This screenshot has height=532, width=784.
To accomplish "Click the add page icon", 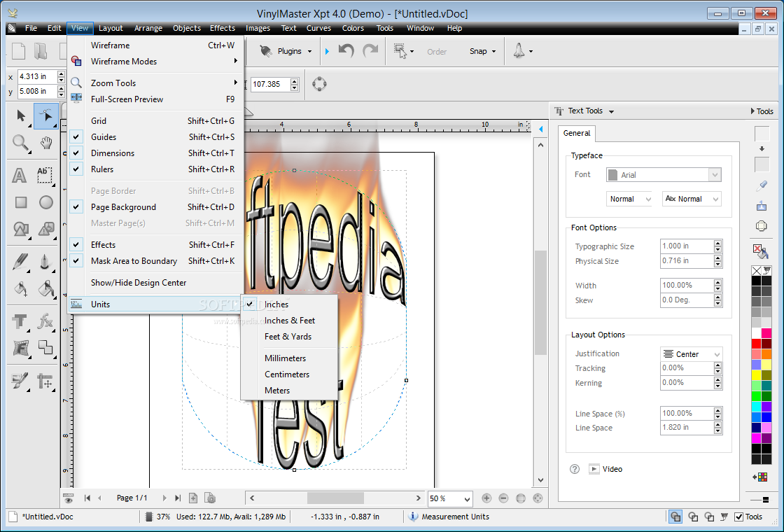I will pyautogui.click(x=193, y=498).
